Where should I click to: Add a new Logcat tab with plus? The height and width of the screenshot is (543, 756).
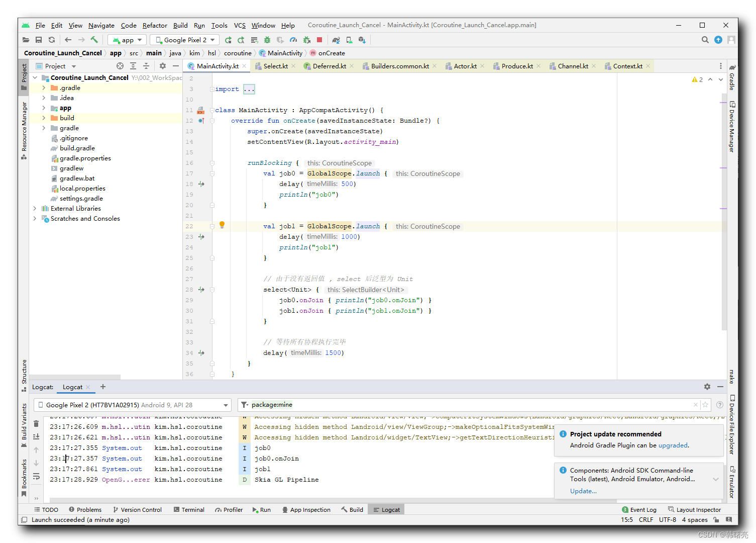[x=103, y=387]
